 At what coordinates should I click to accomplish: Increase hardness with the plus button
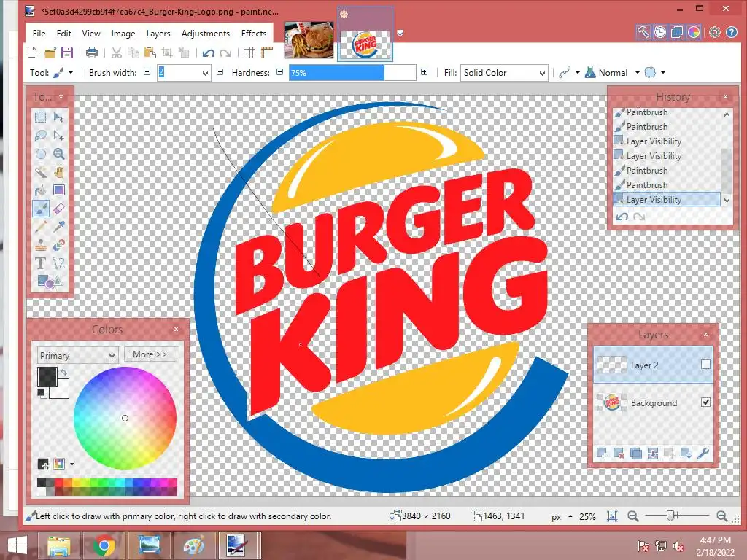(424, 72)
